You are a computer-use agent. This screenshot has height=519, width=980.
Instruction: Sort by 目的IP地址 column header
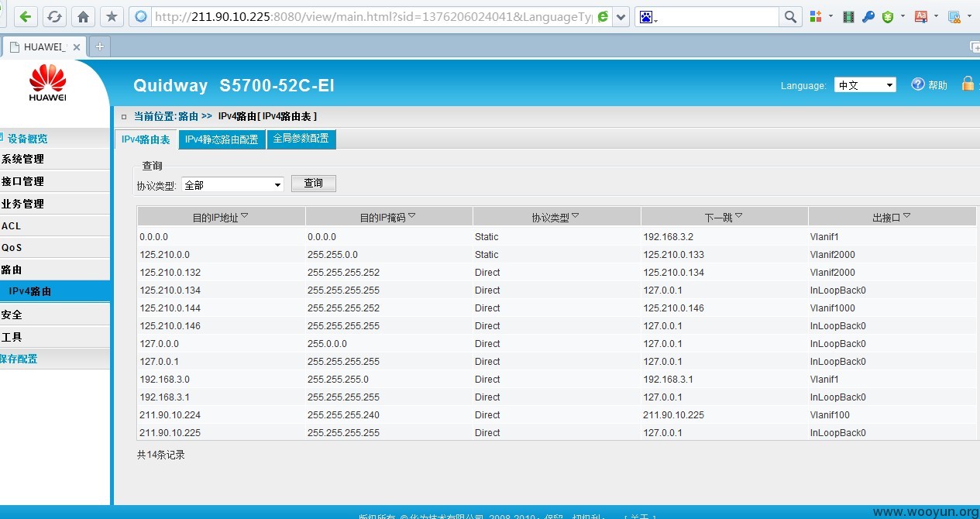221,217
